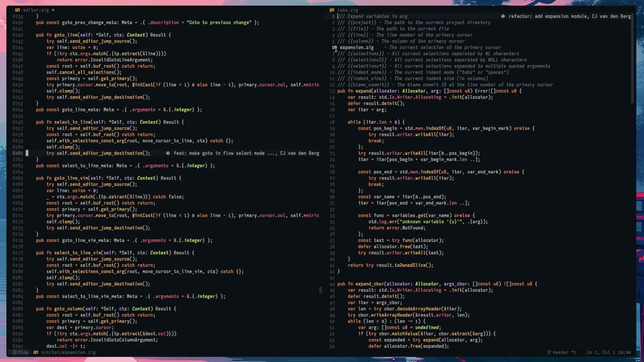Click line number 6261 in the left gutter
644x362 pixels.
pos(18,153)
